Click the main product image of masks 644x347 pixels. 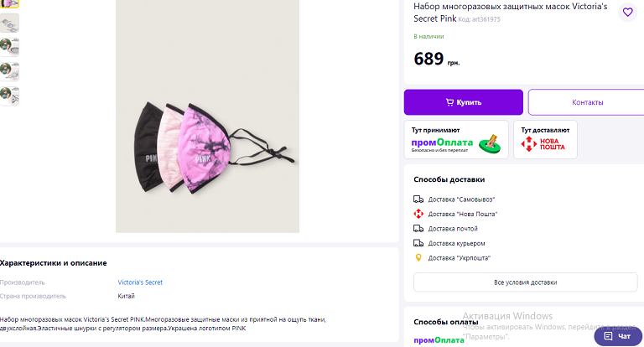[207, 117]
